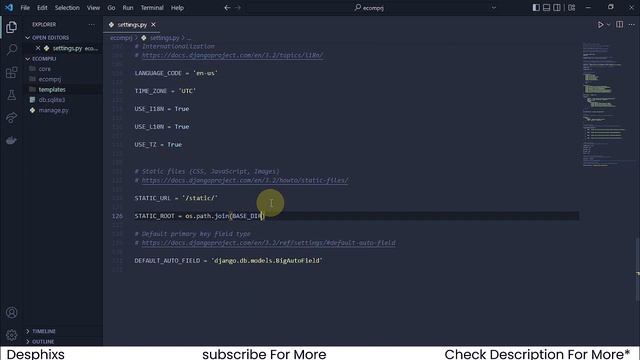640x360 pixels.
Task: Toggle the secondary side bar layout
Action: coord(557,8)
